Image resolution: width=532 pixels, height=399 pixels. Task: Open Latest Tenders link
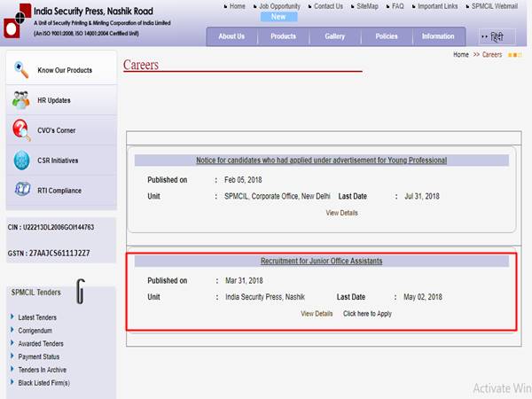pos(37,317)
